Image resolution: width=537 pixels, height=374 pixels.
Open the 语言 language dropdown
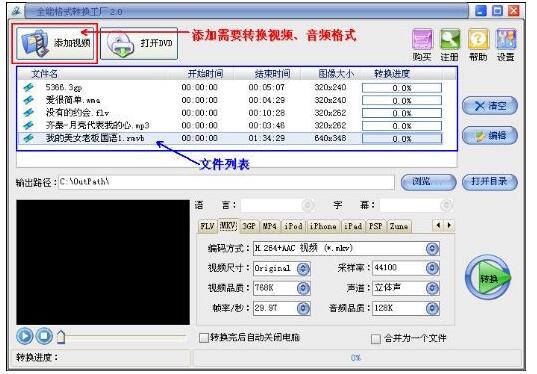tap(308, 205)
